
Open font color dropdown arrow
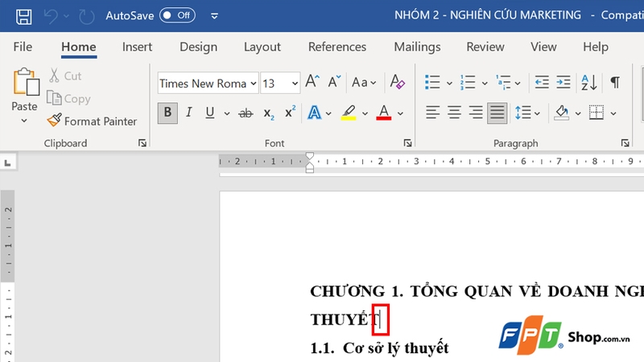click(x=400, y=113)
